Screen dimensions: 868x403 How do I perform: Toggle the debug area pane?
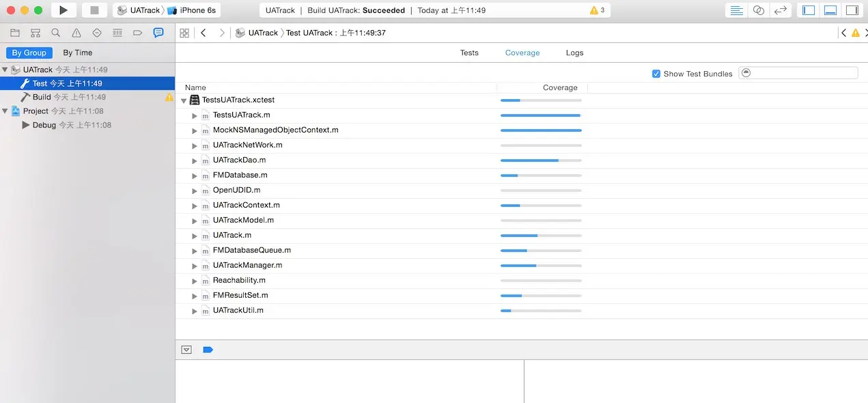(830, 10)
